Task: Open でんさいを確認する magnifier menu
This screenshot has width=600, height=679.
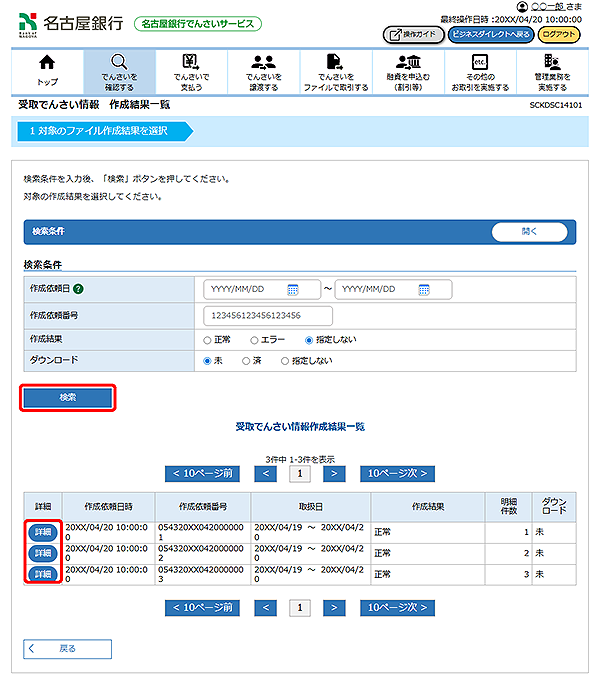Action: [x=118, y=63]
